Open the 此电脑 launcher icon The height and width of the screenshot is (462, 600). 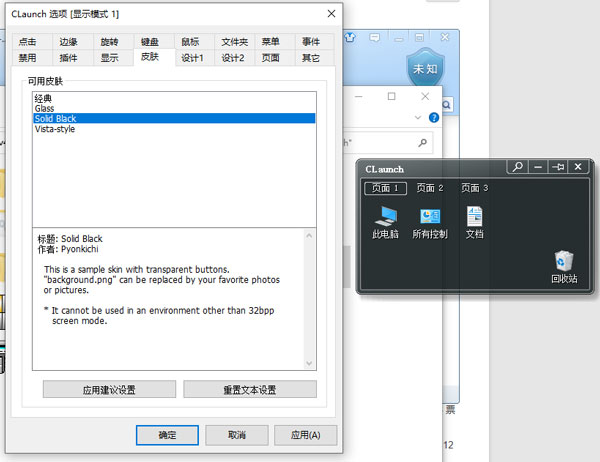385,222
